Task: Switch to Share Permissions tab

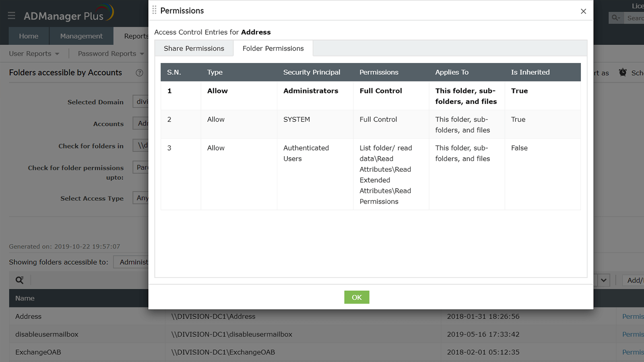Action: [194, 48]
